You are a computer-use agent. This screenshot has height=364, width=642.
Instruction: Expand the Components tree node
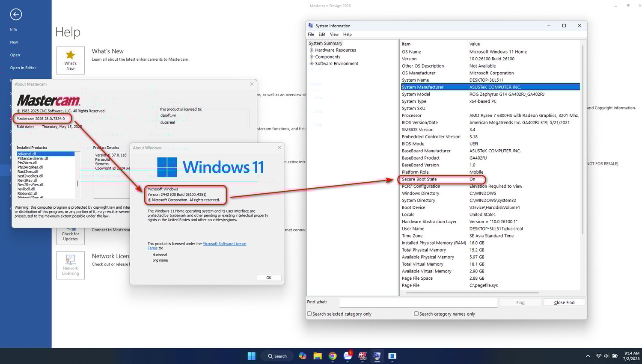point(312,57)
